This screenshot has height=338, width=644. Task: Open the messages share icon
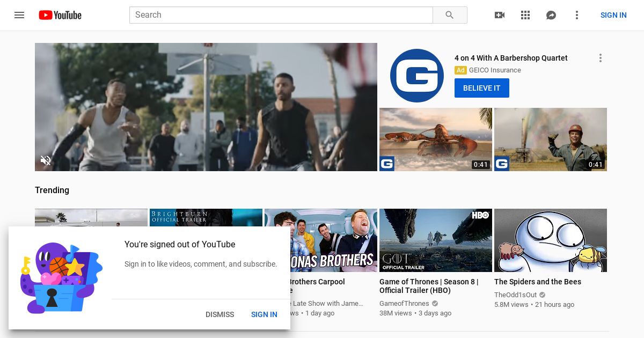click(x=551, y=15)
